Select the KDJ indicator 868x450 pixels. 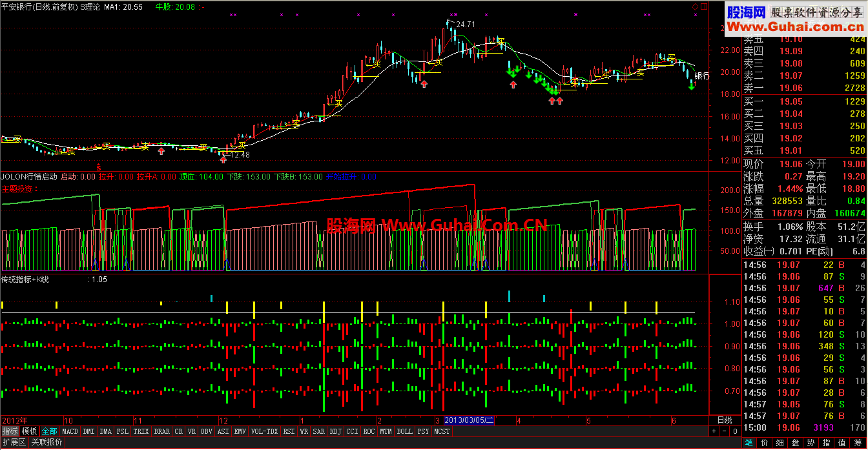335,431
